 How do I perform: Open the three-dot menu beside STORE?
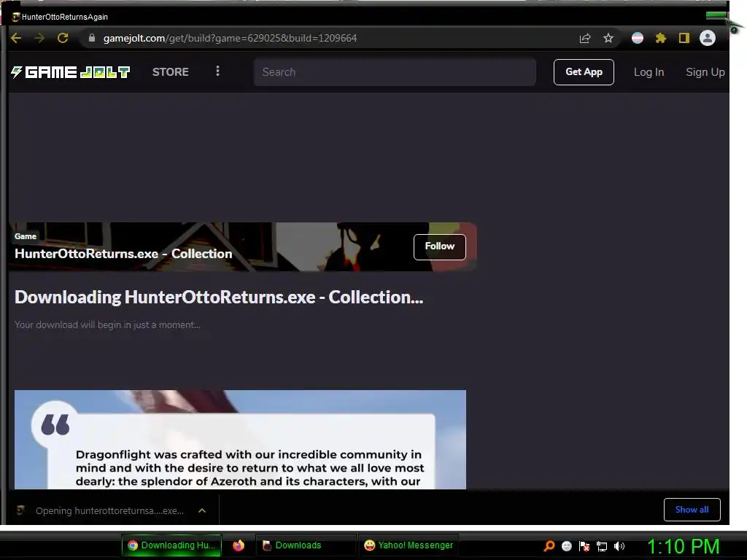pyautogui.click(x=217, y=71)
